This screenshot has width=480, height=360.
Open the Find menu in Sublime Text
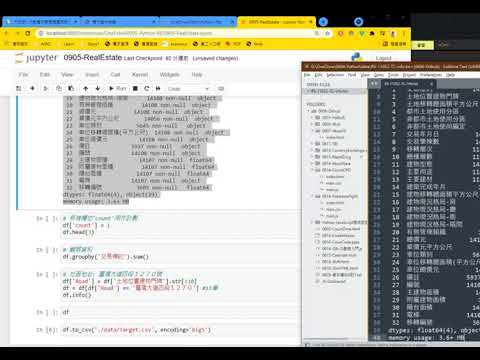352,75
